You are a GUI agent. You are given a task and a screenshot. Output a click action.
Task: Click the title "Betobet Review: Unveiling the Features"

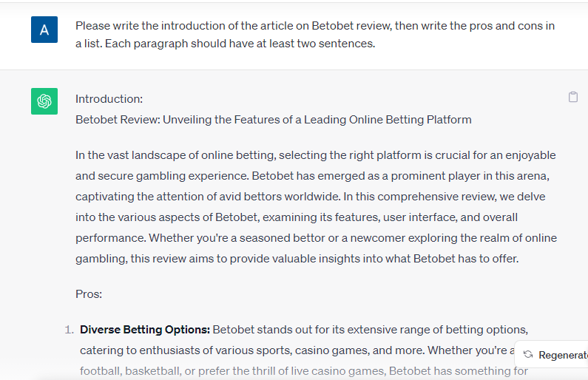[x=274, y=120]
